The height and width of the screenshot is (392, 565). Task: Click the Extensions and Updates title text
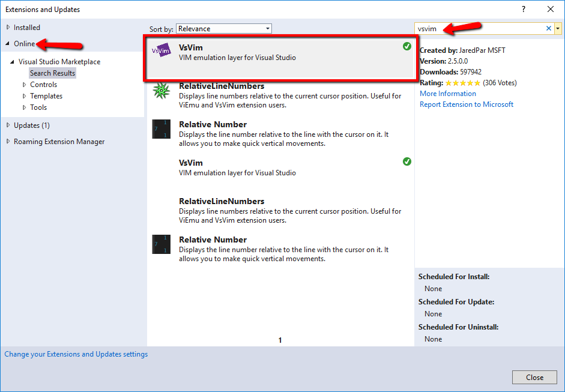[x=43, y=10]
